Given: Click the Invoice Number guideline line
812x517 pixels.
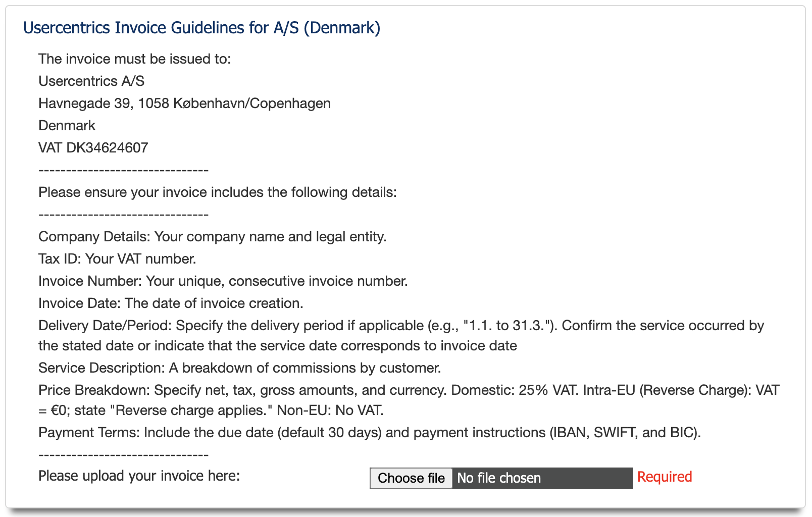Looking at the screenshot, I should 223,281.
